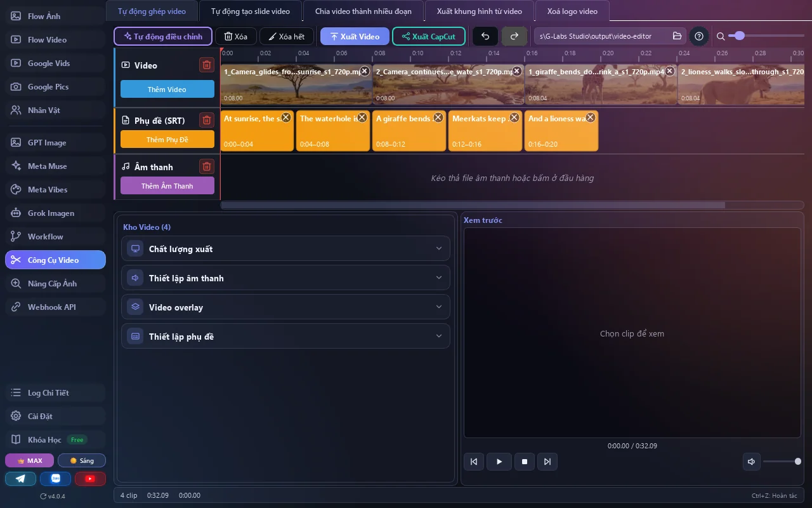The width and height of the screenshot is (812, 508).
Task: Adjust the preview volume slider
Action: coord(782,462)
